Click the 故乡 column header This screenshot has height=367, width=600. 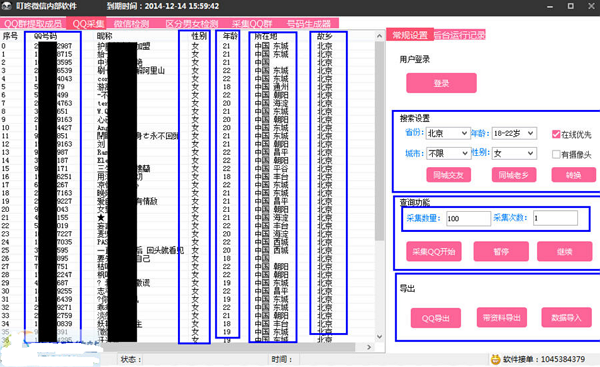pos(324,36)
